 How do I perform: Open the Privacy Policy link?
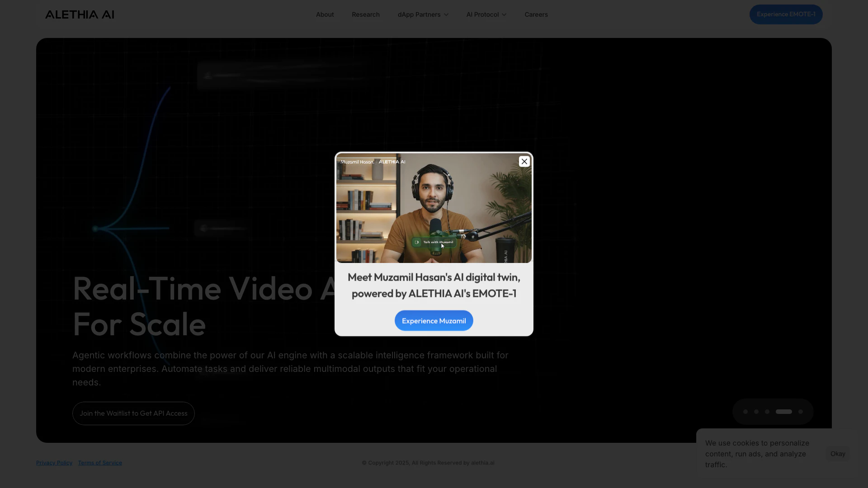tap(54, 463)
